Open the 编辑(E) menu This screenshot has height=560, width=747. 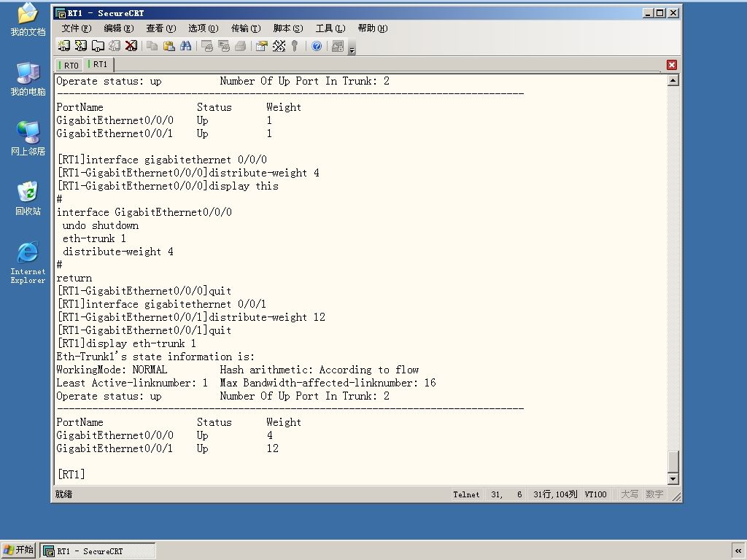[x=119, y=28]
